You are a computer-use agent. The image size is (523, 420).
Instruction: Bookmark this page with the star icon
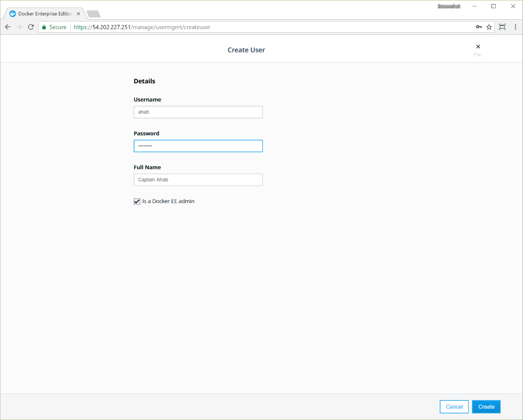pos(489,27)
